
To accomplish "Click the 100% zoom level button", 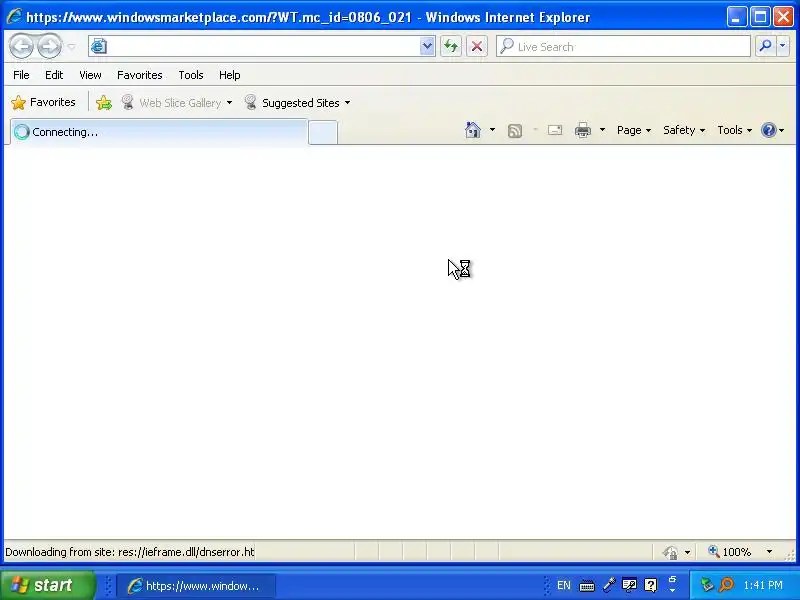I will click(730, 552).
